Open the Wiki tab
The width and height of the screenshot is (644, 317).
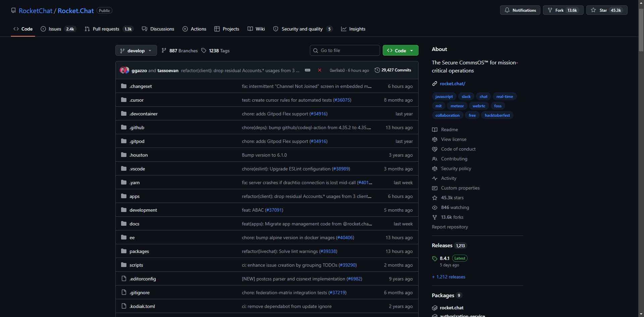tap(256, 29)
